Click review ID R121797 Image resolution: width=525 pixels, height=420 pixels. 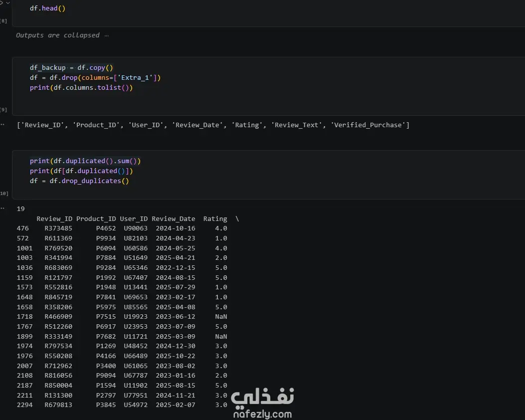click(x=58, y=278)
